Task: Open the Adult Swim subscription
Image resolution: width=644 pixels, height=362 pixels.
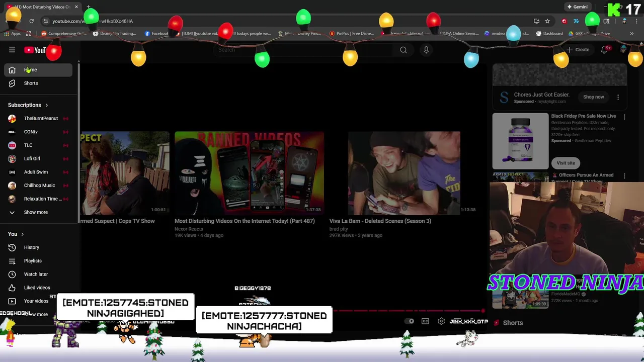Action: coord(38,172)
